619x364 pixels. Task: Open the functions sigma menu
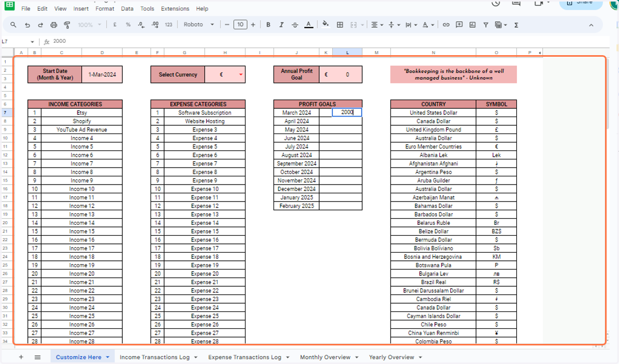tap(516, 25)
